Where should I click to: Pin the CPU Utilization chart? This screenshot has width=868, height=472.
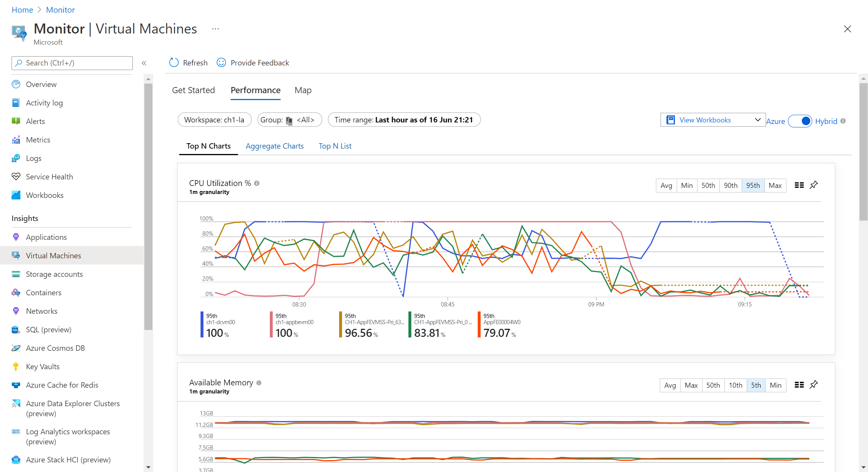(814, 185)
